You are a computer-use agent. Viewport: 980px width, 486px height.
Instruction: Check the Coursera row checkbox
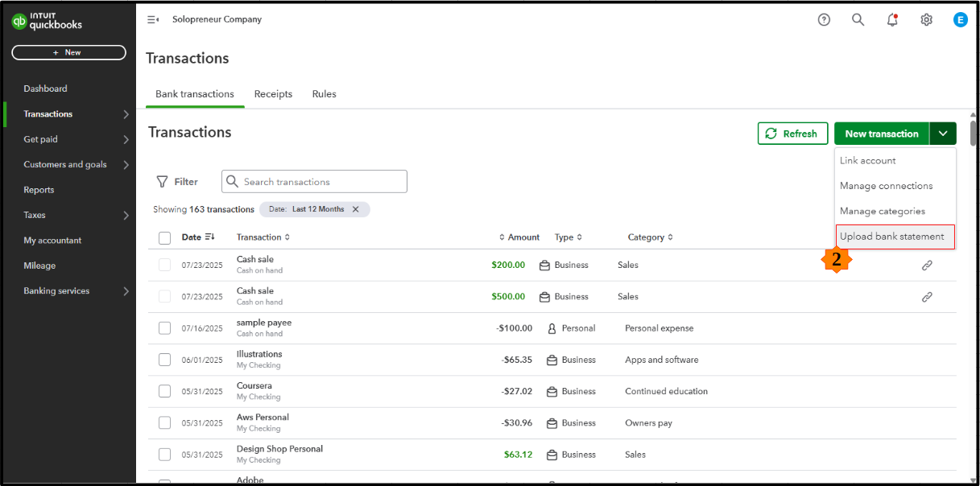(x=165, y=391)
